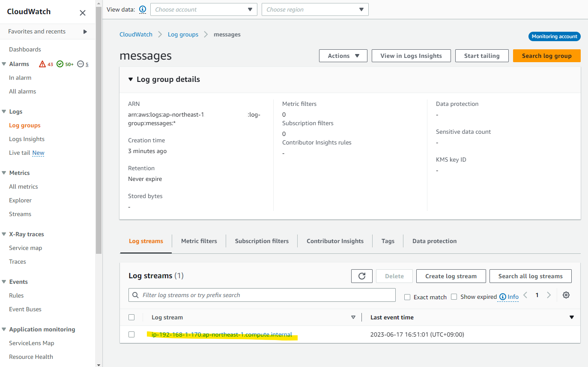Open Traces in the sidebar
The width and height of the screenshot is (588, 367).
click(x=18, y=262)
